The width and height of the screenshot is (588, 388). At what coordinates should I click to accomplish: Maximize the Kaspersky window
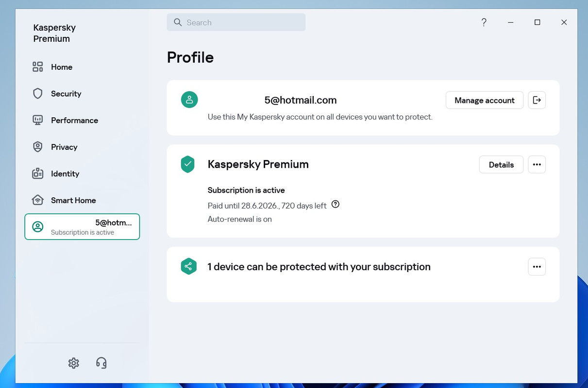[x=537, y=22]
